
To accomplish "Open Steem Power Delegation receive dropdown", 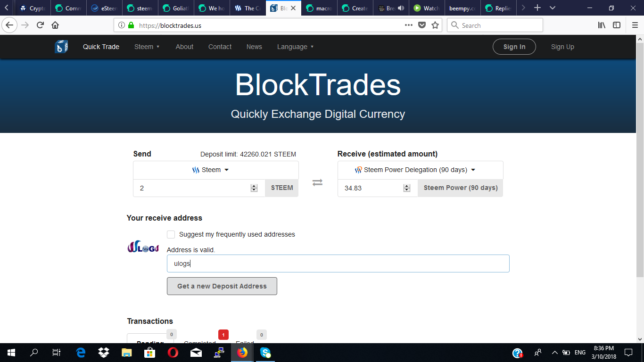I will click(421, 170).
